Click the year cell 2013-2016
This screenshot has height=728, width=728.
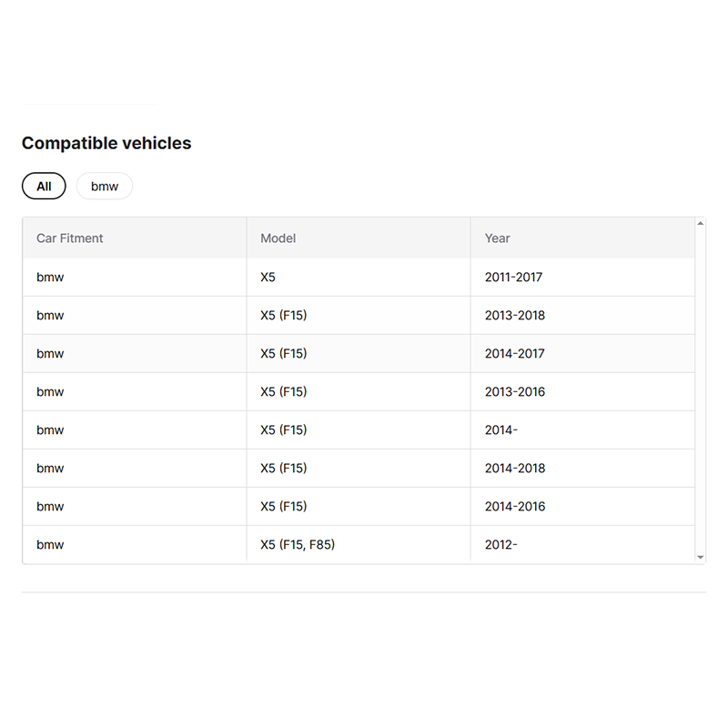[515, 392]
